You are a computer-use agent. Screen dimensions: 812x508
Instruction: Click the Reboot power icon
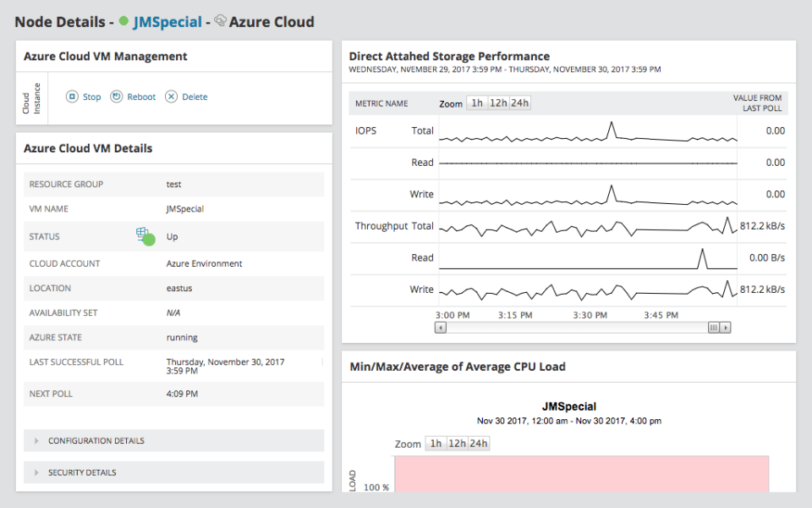pyautogui.click(x=117, y=97)
